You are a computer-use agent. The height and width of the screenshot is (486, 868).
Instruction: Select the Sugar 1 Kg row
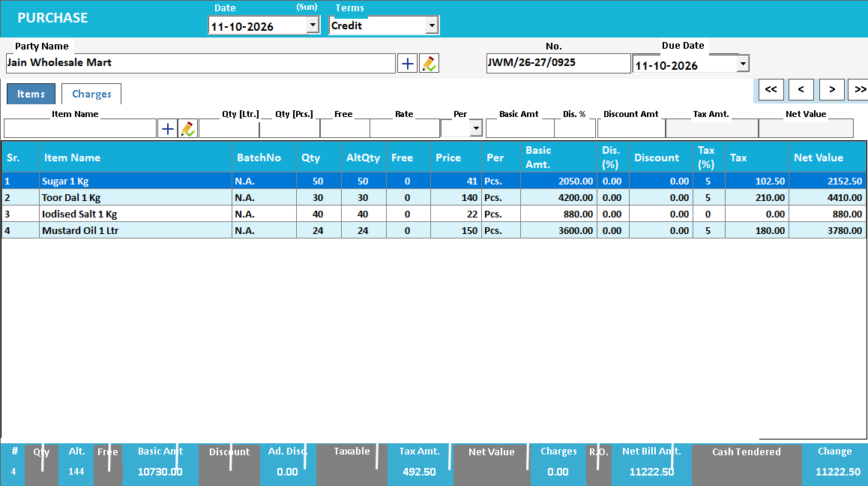433,181
